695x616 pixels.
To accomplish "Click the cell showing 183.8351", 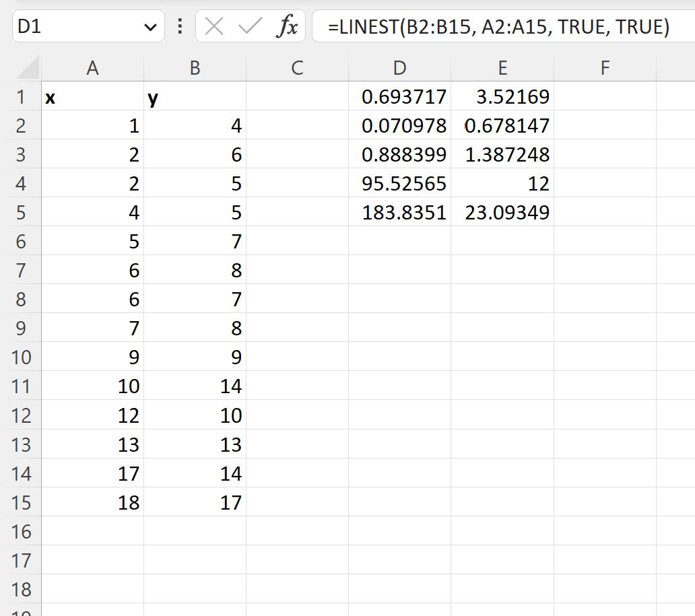I will click(x=399, y=213).
